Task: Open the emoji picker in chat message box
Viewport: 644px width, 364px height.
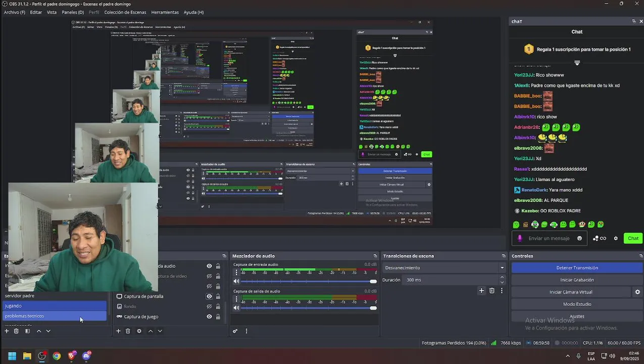Action: [x=579, y=238]
